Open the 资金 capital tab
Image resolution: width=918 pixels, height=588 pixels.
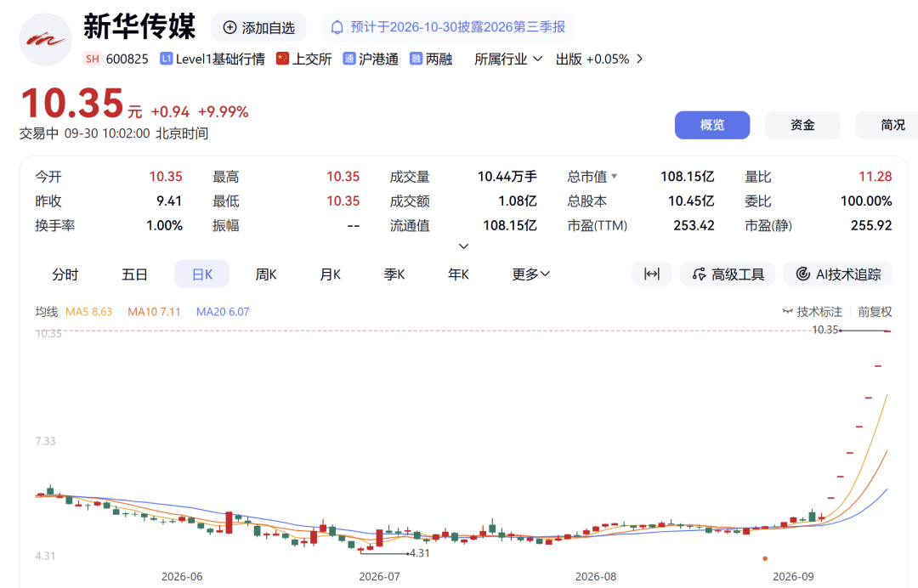coord(802,125)
